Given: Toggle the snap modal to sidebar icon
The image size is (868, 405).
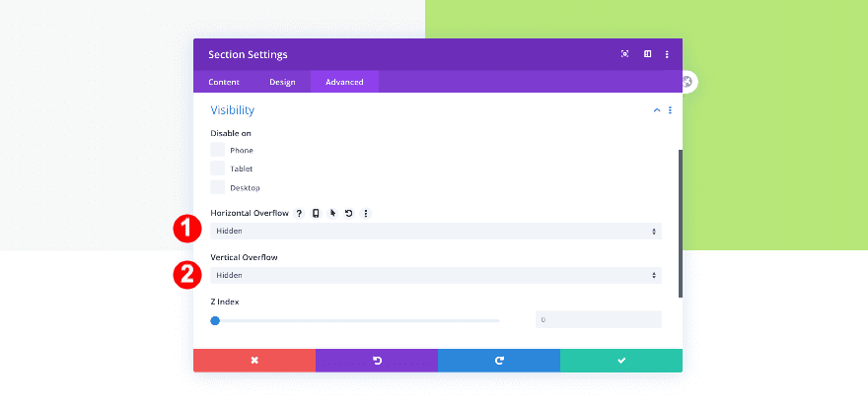Looking at the screenshot, I should pos(647,54).
